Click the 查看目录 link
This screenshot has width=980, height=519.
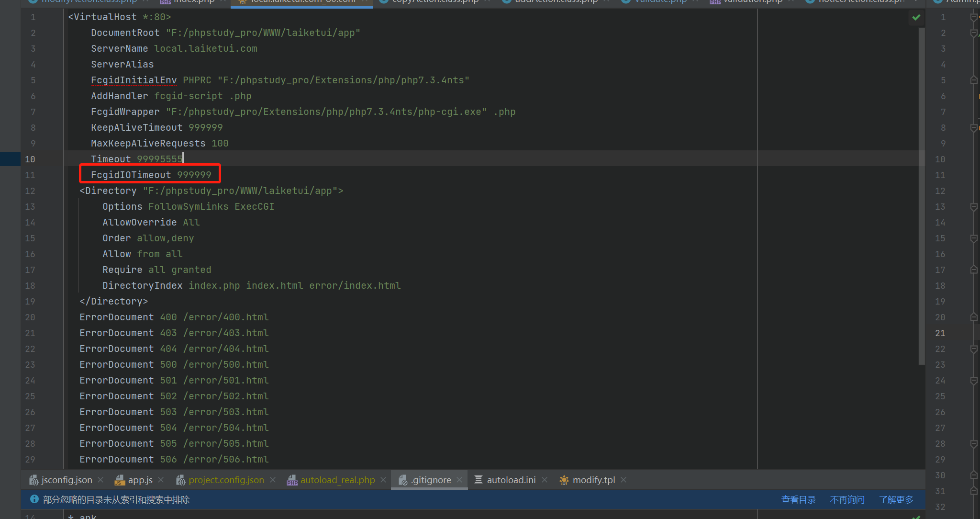798,499
